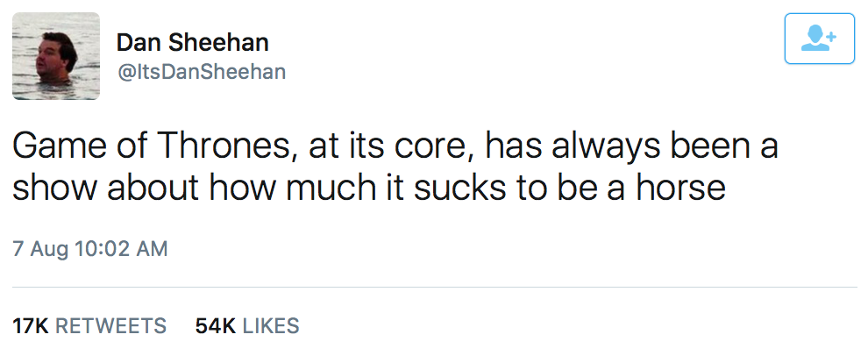Click the person silhouette in the follow button
868x363 pixels.
pos(815,39)
